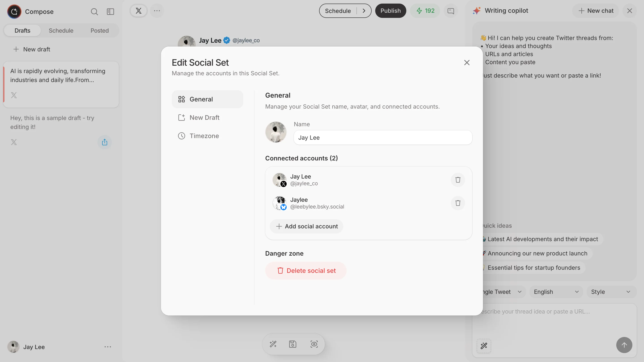Image resolution: width=644 pixels, height=362 pixels.
Task: Toggle the sidebar panel icon next to search
Action: (x=110, y=11)
